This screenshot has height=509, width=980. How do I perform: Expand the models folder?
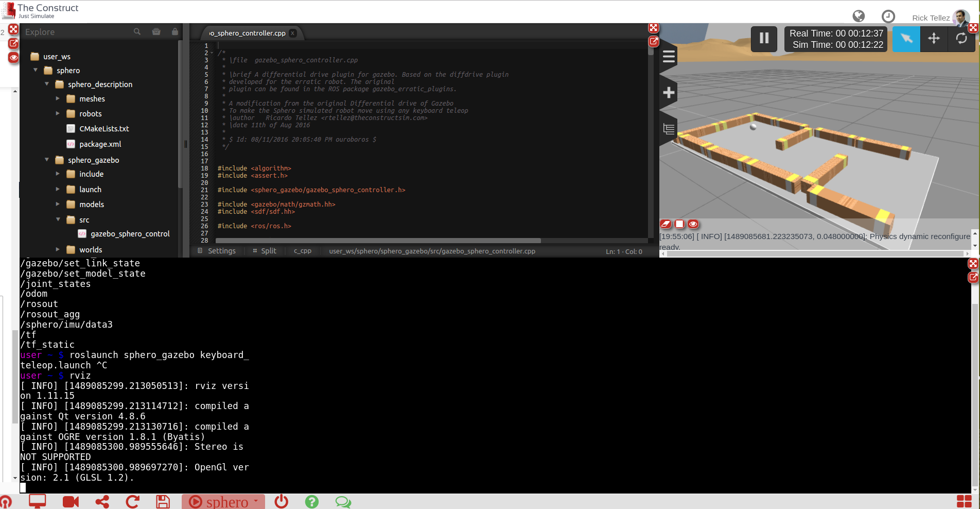point(58,205)
